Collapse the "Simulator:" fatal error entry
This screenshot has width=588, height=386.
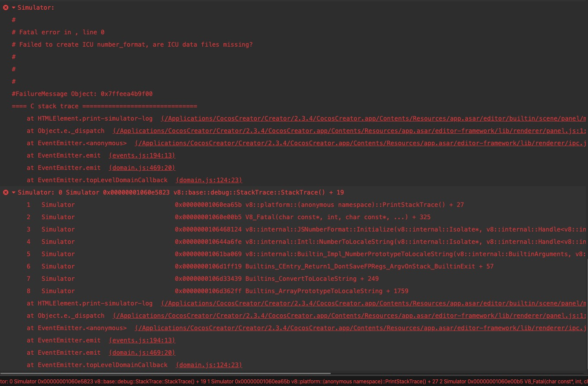[14, 7]
